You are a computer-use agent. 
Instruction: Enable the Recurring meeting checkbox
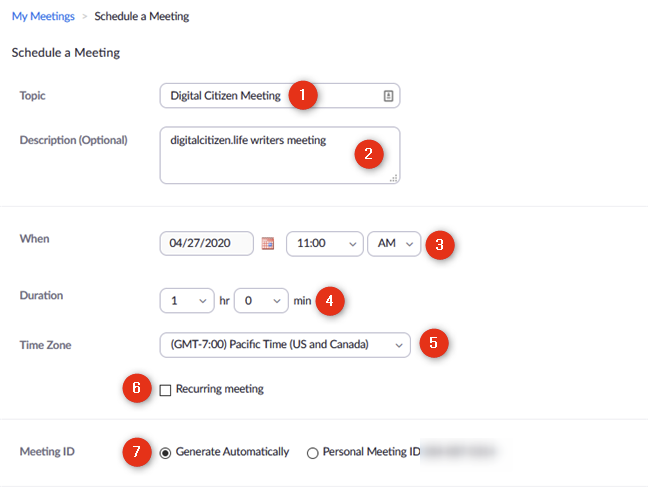(x=166, y=390)
